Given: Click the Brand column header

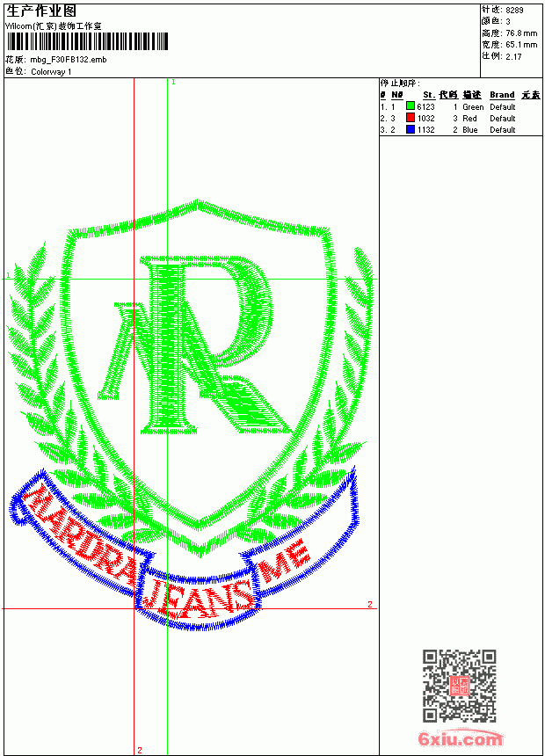Looking at the screenshot, I should click(502, 95).
